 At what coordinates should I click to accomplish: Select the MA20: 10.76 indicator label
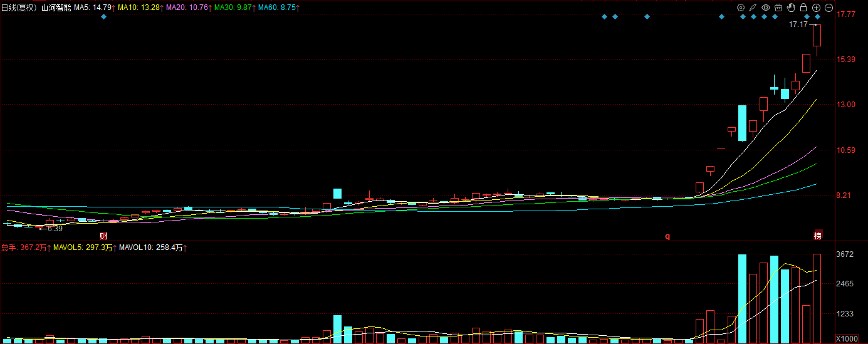pos(189,8)
